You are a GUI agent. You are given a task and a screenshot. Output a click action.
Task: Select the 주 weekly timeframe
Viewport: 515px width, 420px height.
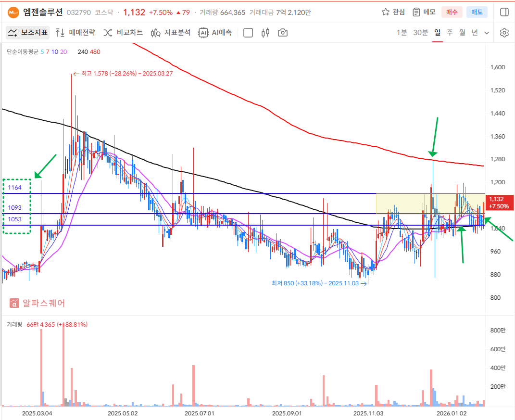pos(450,33)
